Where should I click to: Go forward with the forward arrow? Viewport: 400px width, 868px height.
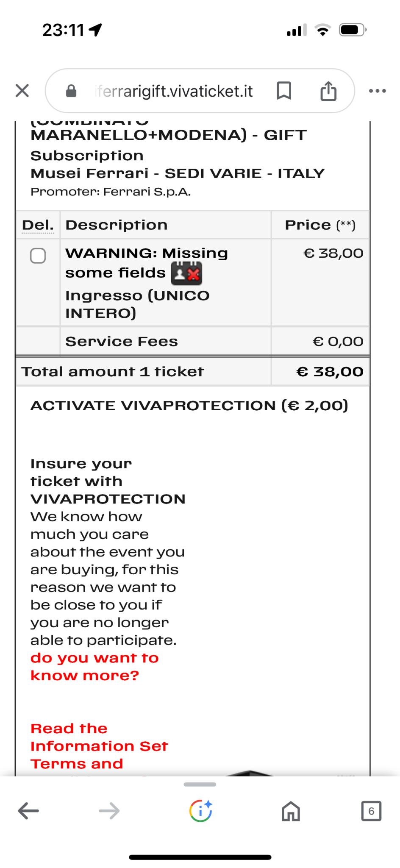[109, 811]
